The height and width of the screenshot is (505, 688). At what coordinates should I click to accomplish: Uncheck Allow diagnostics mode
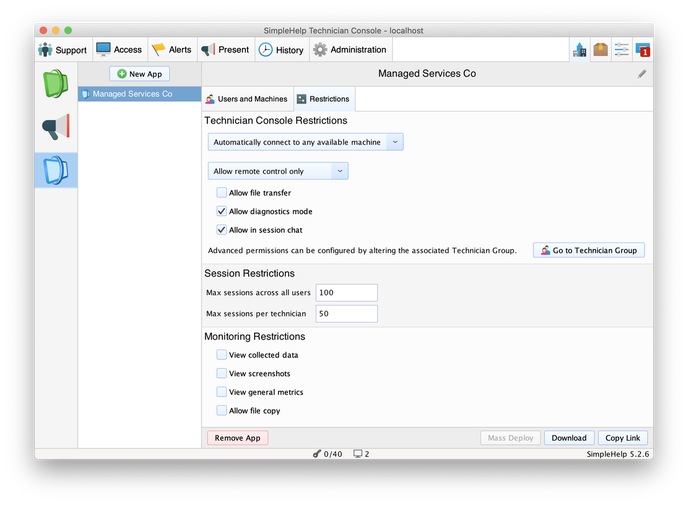tap(222, 211)
